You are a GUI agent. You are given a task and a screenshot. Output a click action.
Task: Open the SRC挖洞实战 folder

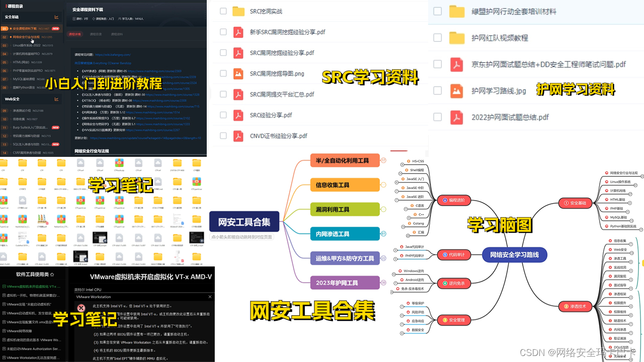238,11
